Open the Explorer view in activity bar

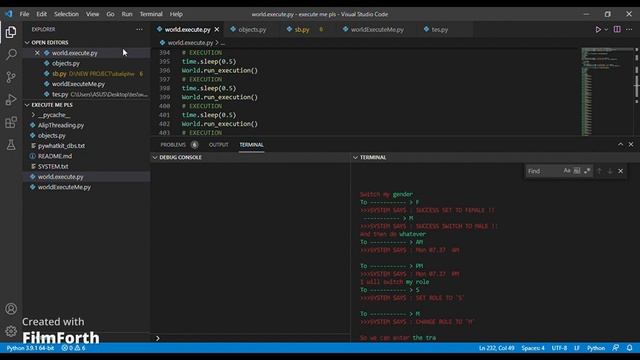click(x=11, y=32)
